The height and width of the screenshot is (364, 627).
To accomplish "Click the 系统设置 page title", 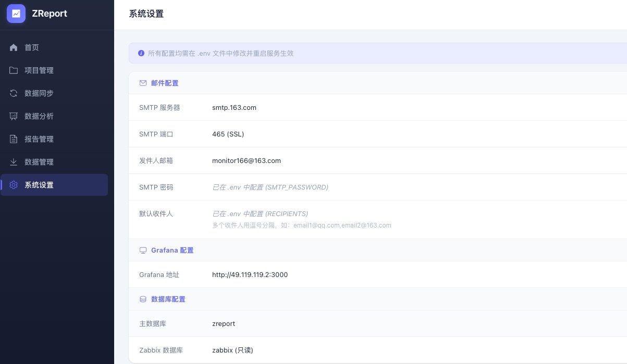I will [146, 14].
